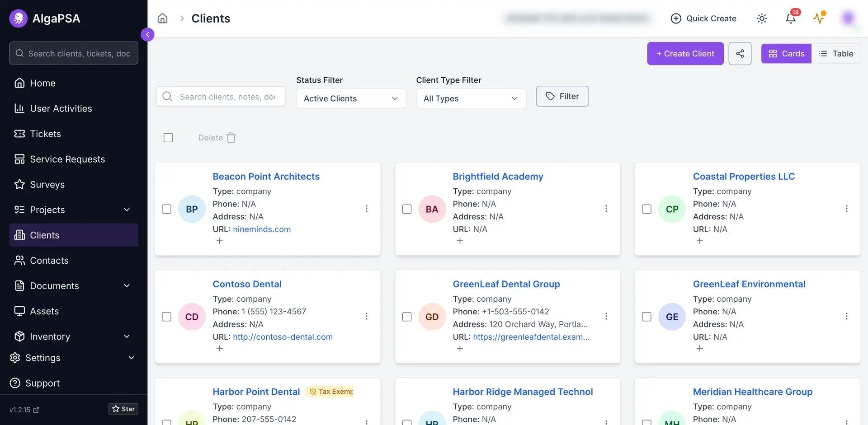This screenshot has height=425, width=868.
Task: Open options menu for Beacon Point Architects
Action: (366, 209)
